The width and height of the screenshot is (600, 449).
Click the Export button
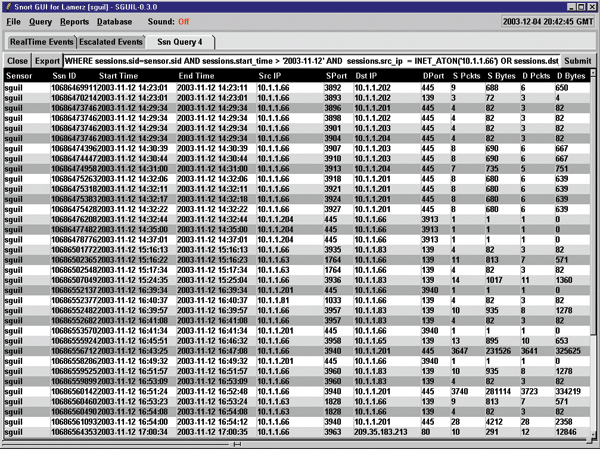[47, 62]
